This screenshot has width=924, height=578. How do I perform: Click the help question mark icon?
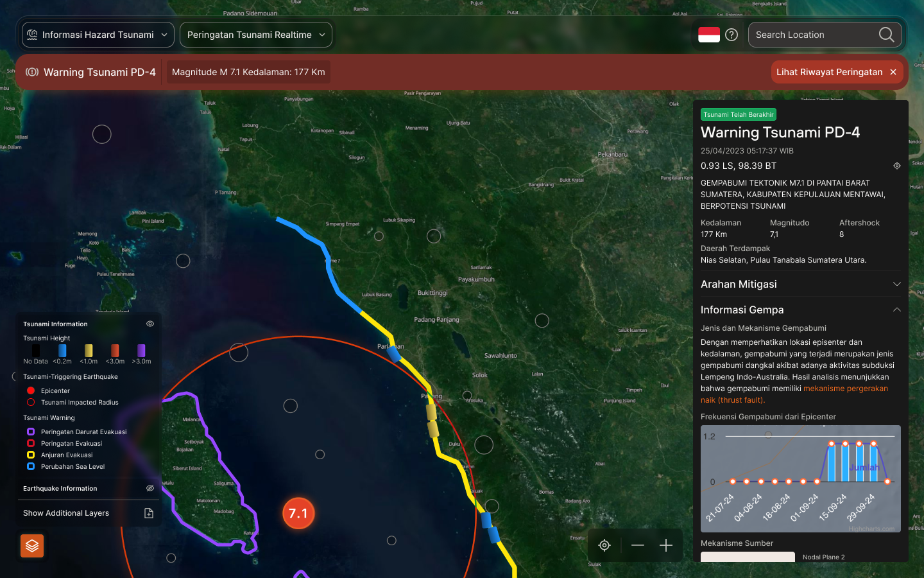[x=732, y=35]
